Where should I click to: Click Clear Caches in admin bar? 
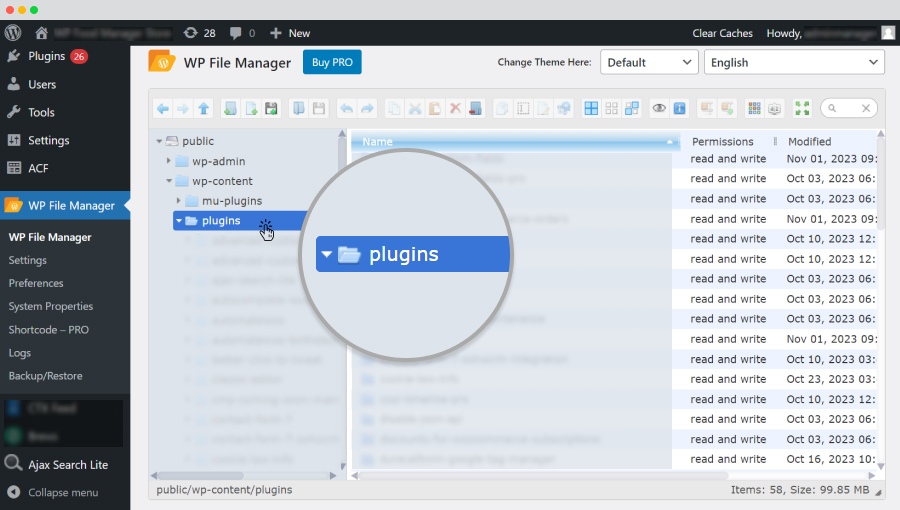pyautogui.click(x=722, y=33)
